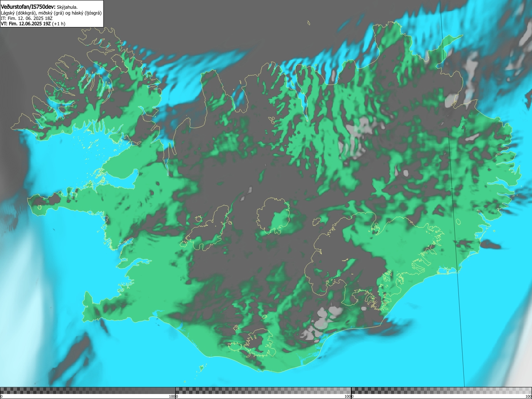Click the 'Veðurstofan/IS750dev:' title text

pyautogui.click(x=28, y=7)
